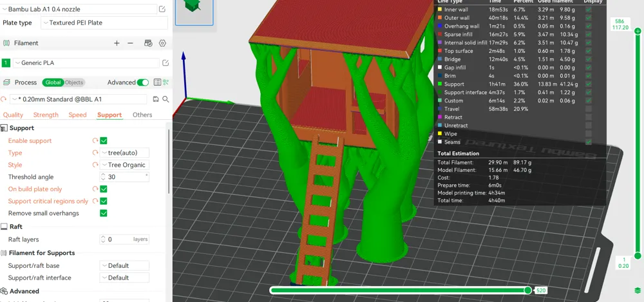This screenshot has width=644, height=302.
Task: Switch to the Strength tab
Action: [x=46, y=115]
